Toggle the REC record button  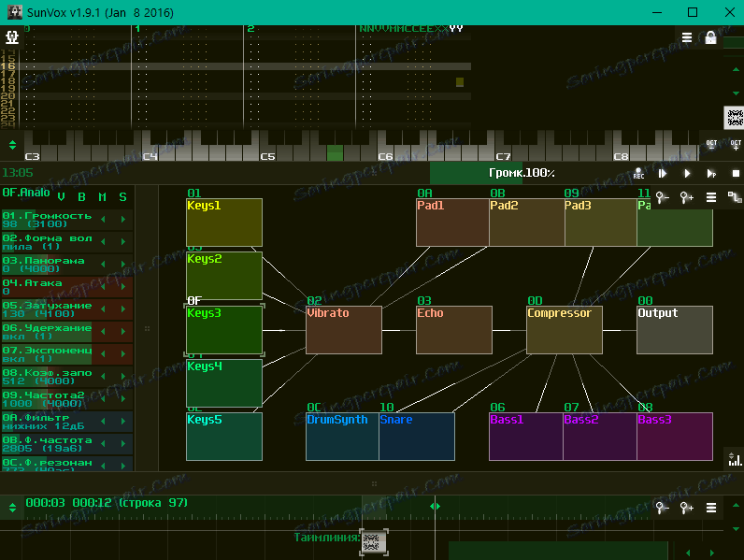638,173
